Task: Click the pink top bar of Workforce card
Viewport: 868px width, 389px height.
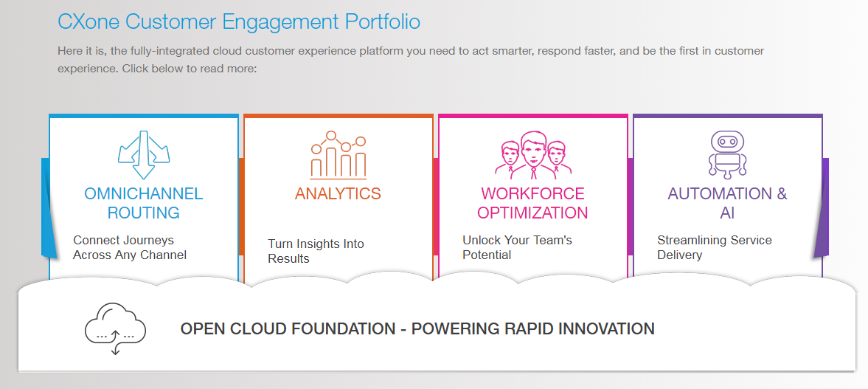Action: 532,116
